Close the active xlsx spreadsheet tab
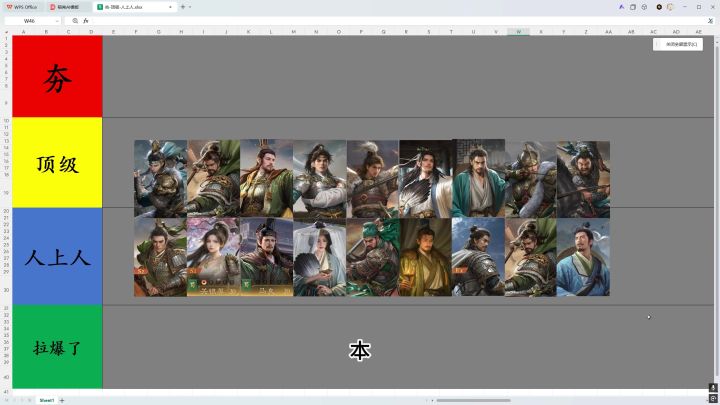This screenshot has height=405, width=720. point(170,7)
